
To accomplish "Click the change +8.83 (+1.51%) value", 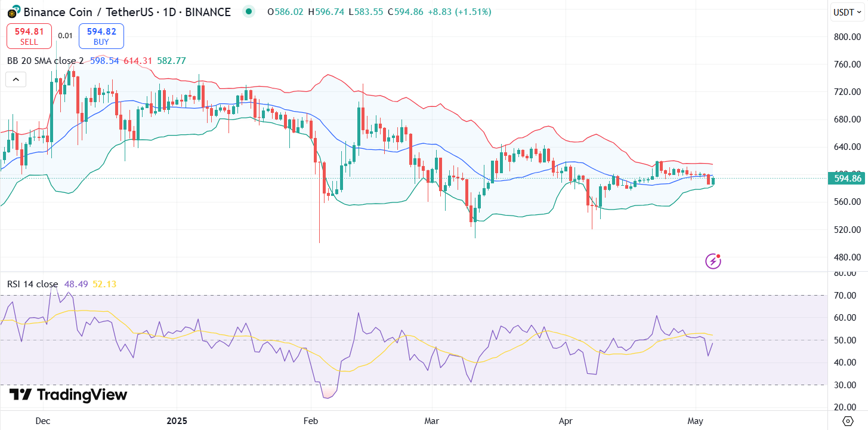I will [459, 12].
